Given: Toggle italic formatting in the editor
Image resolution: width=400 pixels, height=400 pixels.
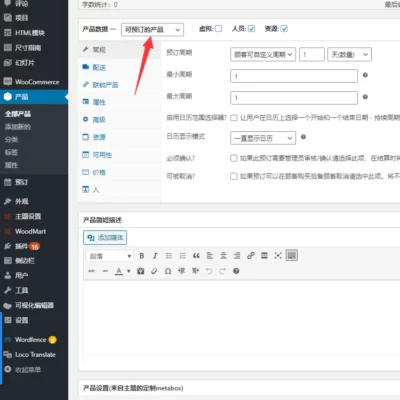Looking at the screenshot, I should 155,256.
